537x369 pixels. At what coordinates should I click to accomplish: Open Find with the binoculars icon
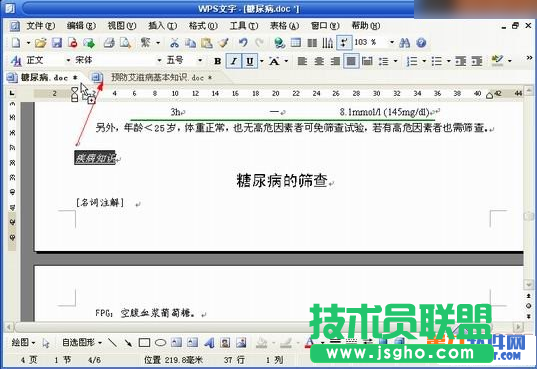[404, 43]
